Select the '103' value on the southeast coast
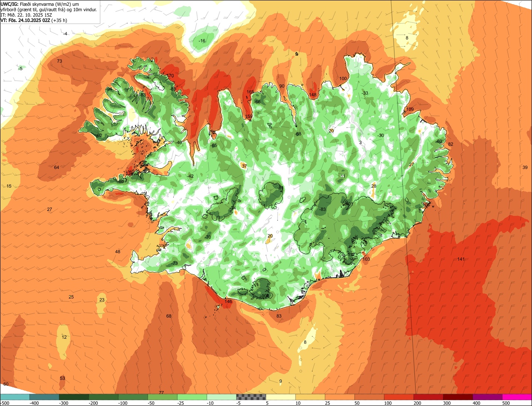The width and height of the screenshot is (532, 406). click(x=366, y=259)
